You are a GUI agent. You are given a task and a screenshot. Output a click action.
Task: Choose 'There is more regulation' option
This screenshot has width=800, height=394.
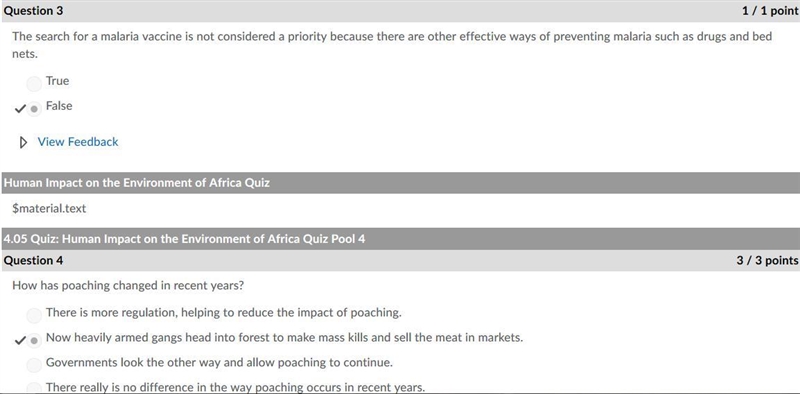coord(34,316)
